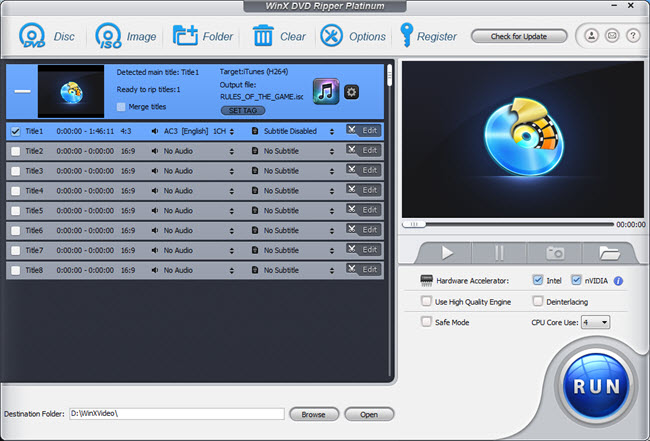Edit Title1 with scissors button

[x=364, y=131]
